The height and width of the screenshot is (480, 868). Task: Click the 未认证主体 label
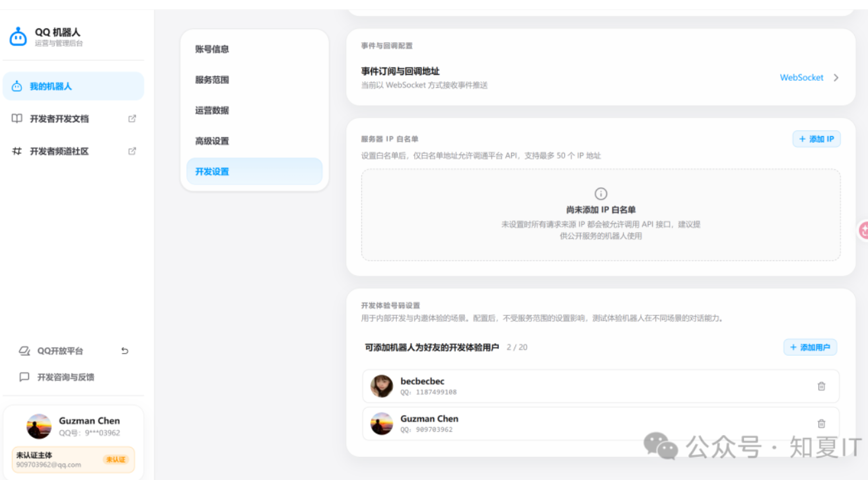click(x=34, y=456)
